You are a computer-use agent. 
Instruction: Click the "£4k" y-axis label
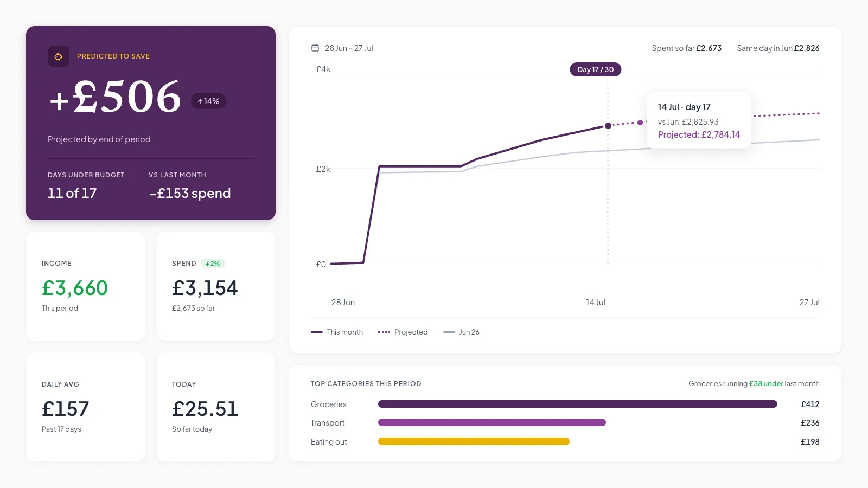tap(323, 69)
